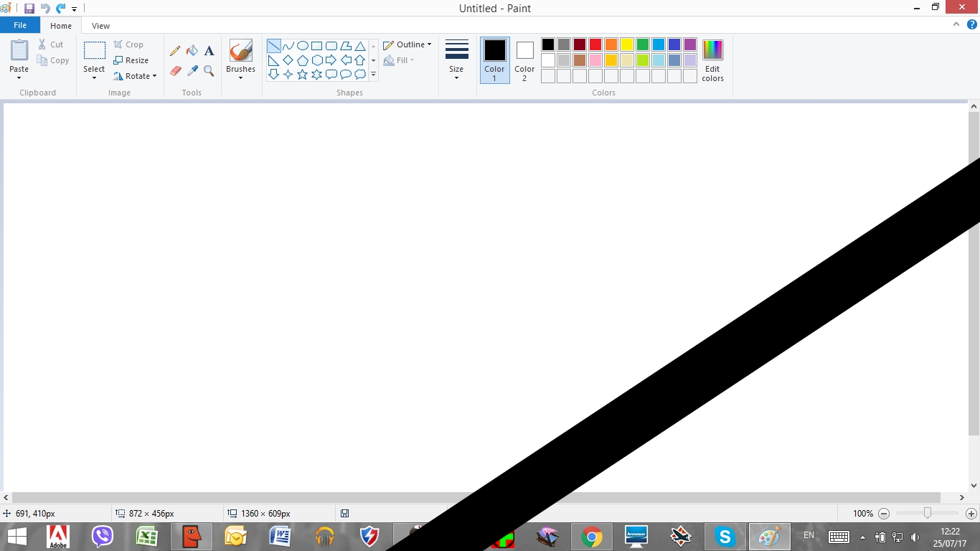Pick the Fill with color bucket tool

(x=192, y=51)
